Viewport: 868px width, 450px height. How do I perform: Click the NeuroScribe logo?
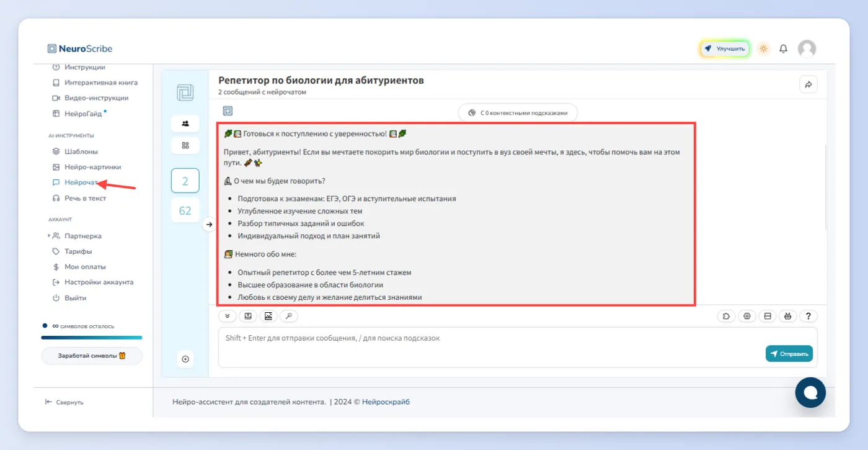tap(80, 48)
